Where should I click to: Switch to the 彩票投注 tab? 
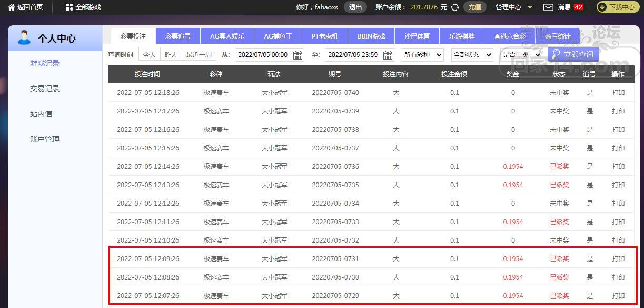tap(133, 36)
